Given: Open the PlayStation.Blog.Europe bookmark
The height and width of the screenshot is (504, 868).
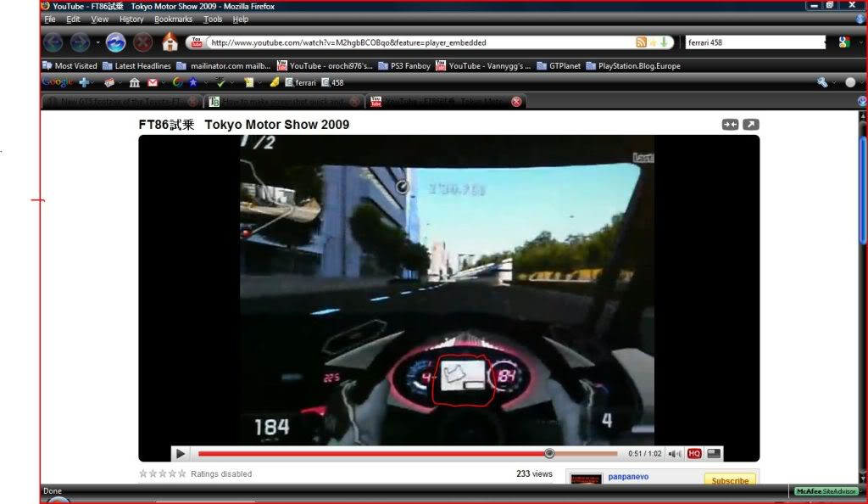Looking at the screenshot, I should point(633,66).
